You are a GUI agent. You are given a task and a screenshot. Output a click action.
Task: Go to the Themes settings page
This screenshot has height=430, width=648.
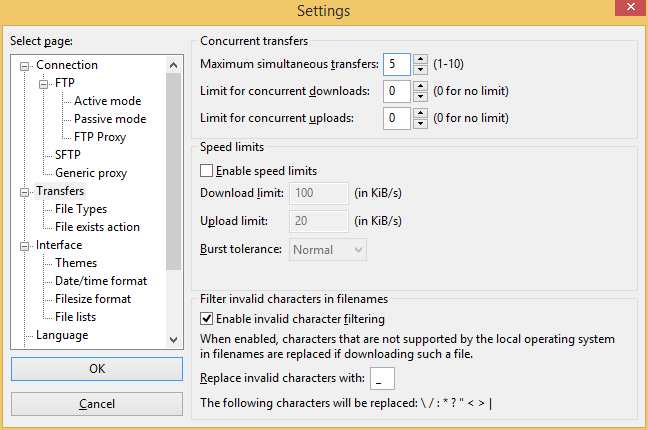(x=76, y=263)
